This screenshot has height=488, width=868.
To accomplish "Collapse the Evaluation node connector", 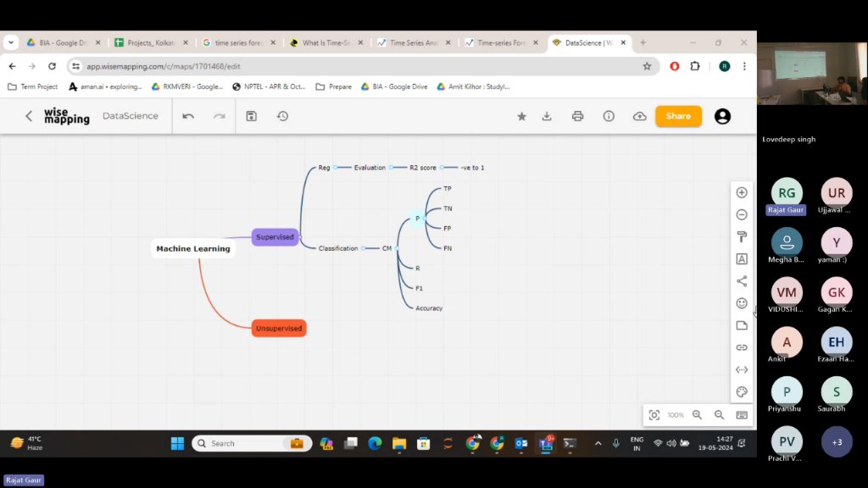I will coord(391,168).
